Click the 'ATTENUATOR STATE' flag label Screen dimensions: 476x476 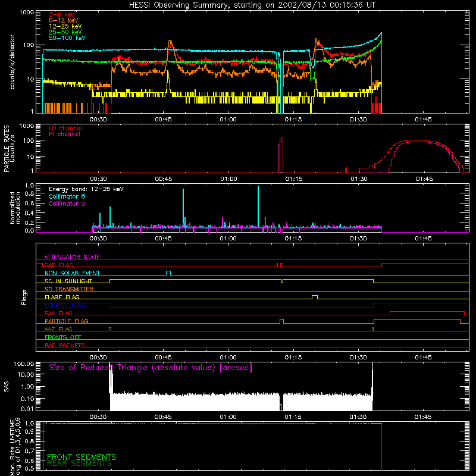click(72, 257)
